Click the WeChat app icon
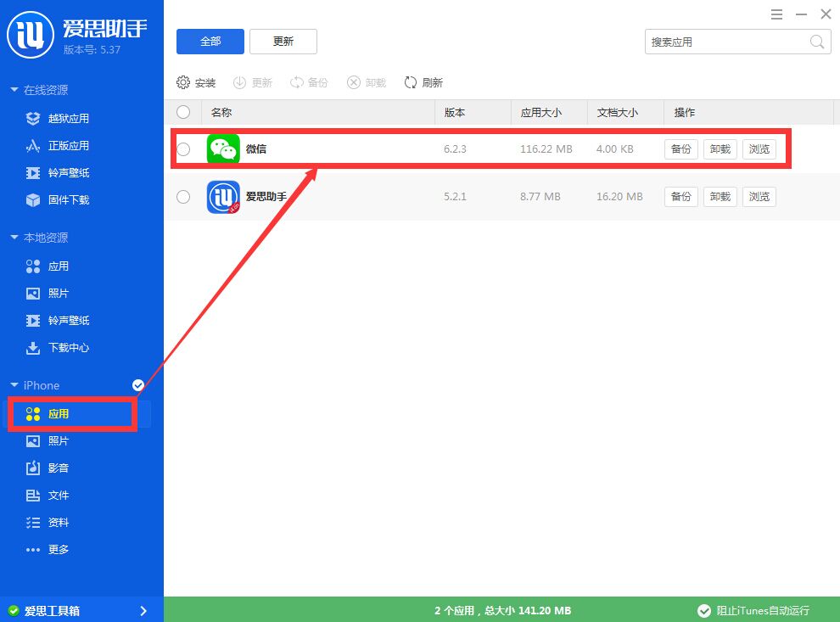 (x=222, y=148)
